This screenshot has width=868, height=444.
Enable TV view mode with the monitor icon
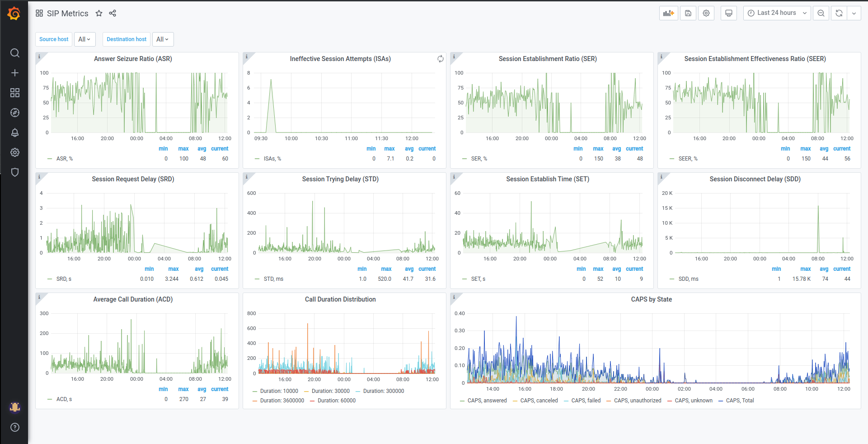[728, 13]
